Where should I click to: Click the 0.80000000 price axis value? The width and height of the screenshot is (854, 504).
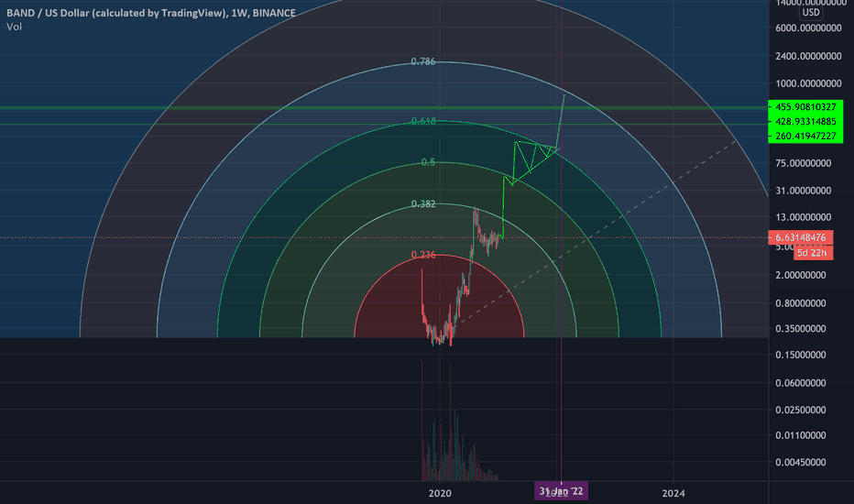point(801,303)
